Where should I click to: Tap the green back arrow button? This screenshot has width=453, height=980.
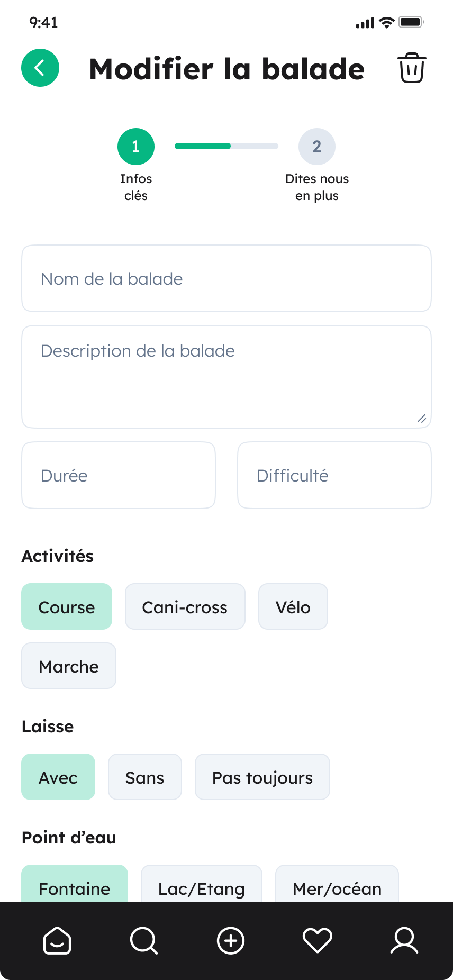tap(40, 68)
